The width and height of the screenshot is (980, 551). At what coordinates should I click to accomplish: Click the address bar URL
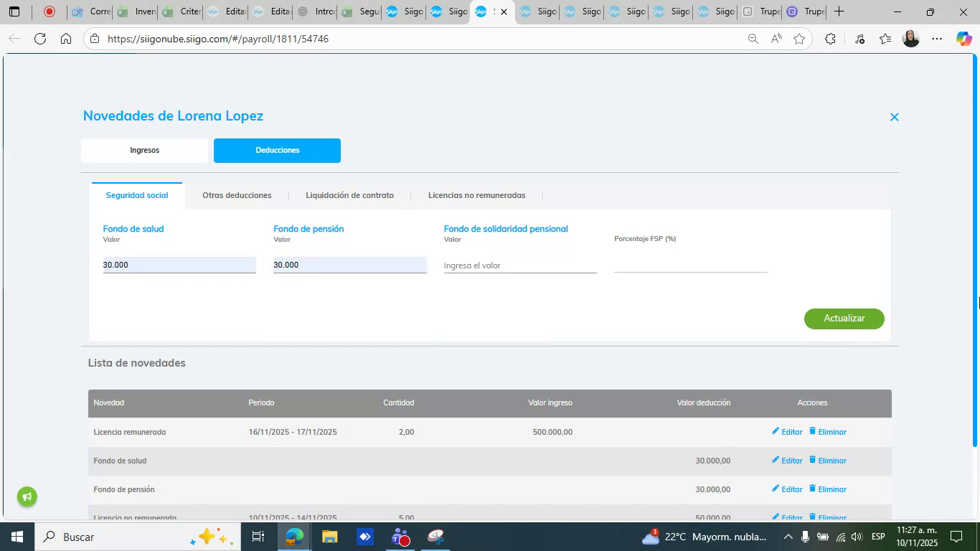click(218, 39)
